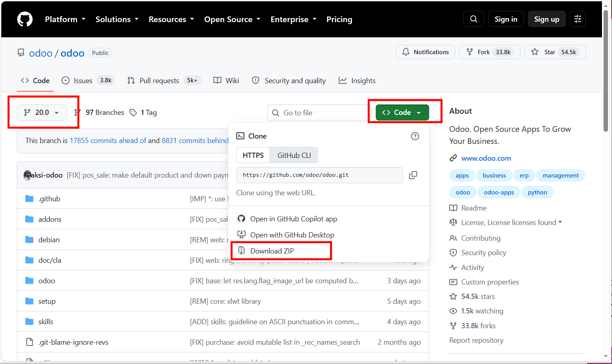Image resolution: width=612 pixels, height=364 pixels.
Task: Click the fork icon beside 33.8k forks
Action: 453,326
